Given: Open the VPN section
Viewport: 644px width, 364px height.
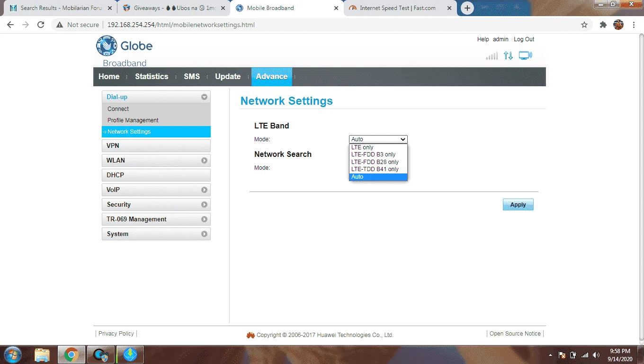Looking at the screenshot, I should (156, 146).
